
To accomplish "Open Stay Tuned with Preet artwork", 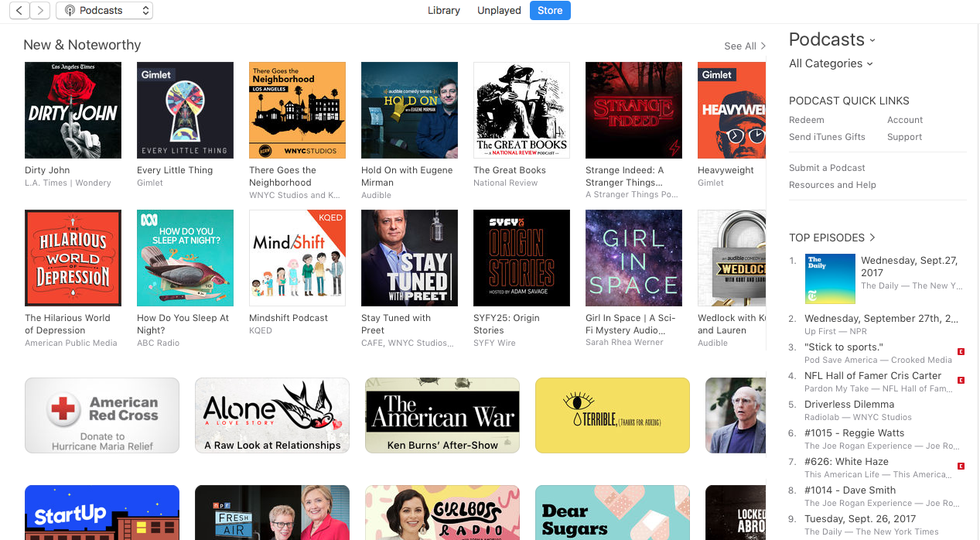I will tap(409, 258).
